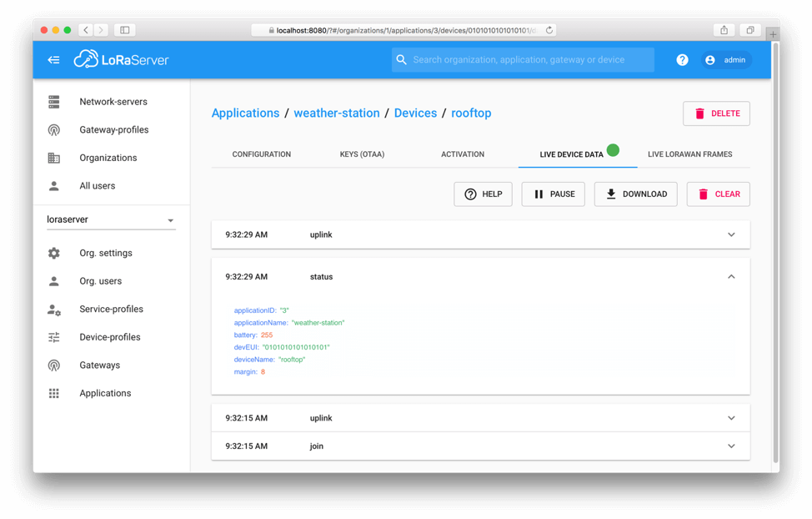Go back using the browser back arrow

[86, 30]
